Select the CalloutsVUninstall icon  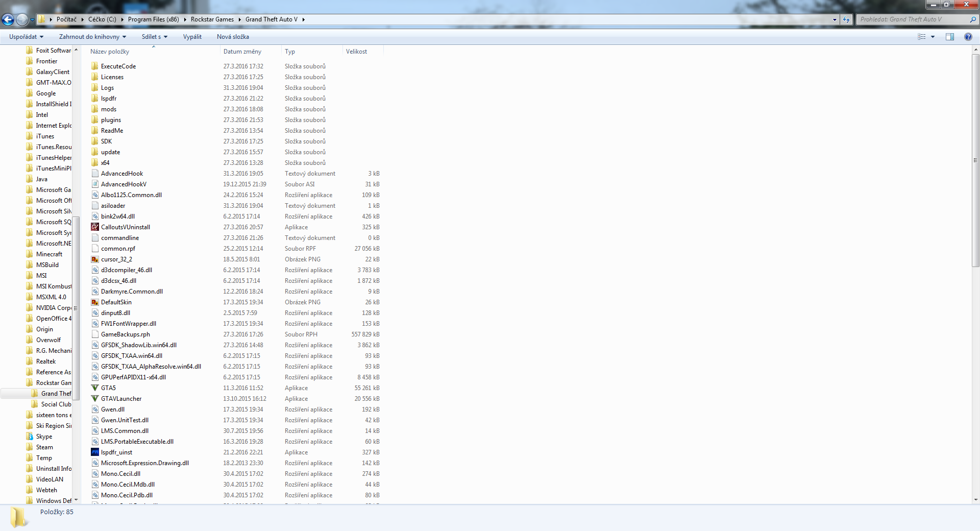pos(94,227)
